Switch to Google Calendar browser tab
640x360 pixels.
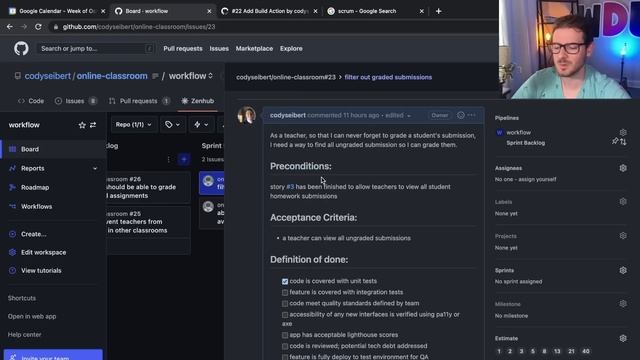pos(56,11)
